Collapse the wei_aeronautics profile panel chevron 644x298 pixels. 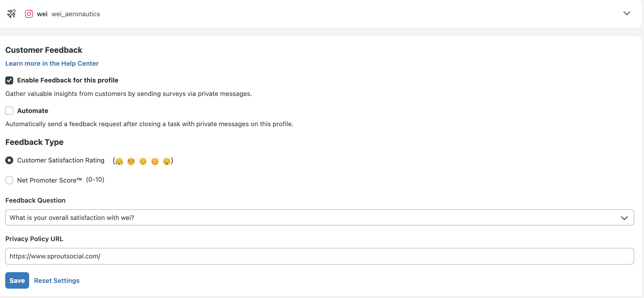pos(626,13)
